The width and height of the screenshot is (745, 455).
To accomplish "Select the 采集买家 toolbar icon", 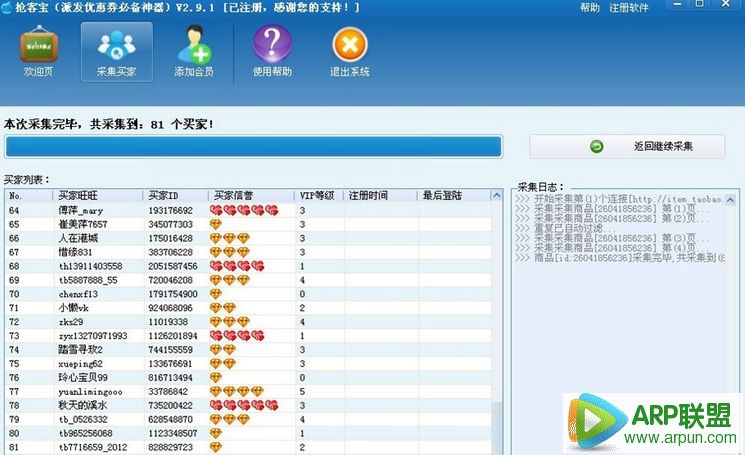I will (x=116, y=52).
